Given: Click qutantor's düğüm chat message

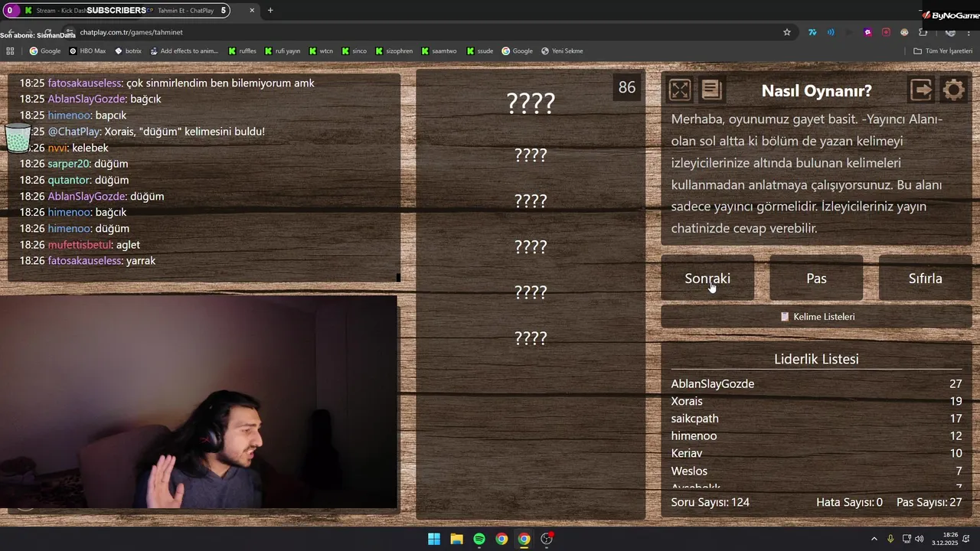Looking at the screenshot, I should point(74,180).
